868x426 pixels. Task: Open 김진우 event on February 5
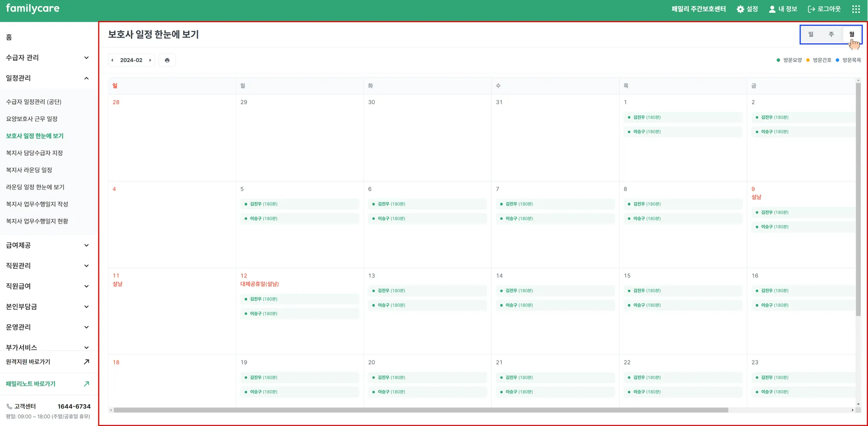(300, 204)
